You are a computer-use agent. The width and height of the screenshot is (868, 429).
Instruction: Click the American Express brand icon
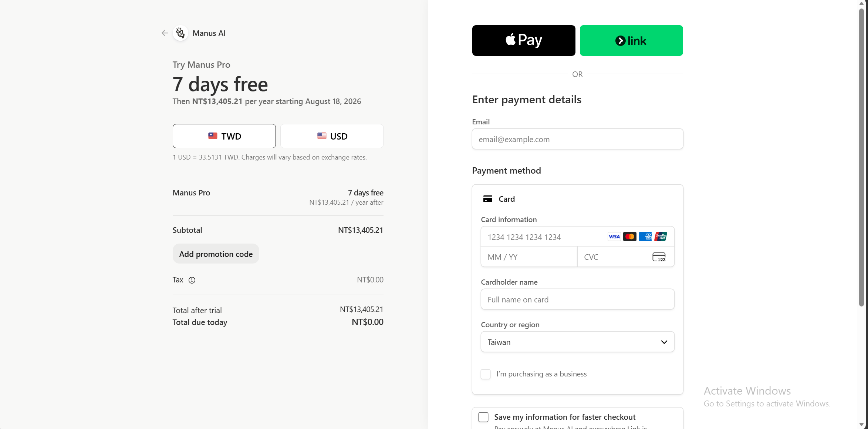(645, 237)
